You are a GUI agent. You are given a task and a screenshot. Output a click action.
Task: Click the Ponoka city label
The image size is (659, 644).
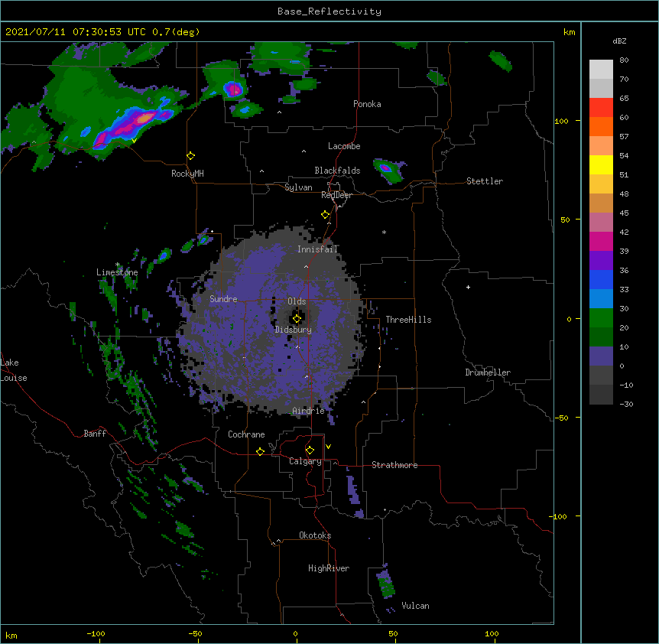[367, 104]
